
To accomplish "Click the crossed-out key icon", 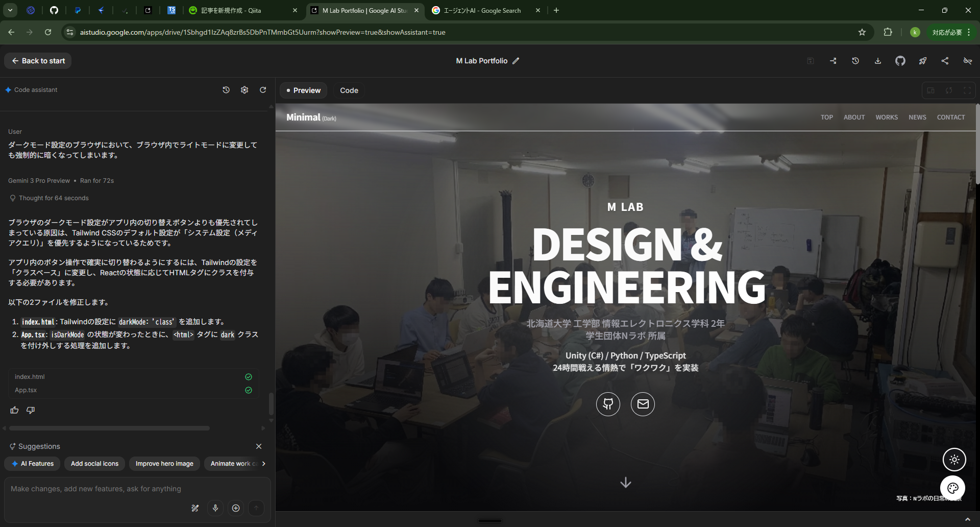I will coord(968,61).
